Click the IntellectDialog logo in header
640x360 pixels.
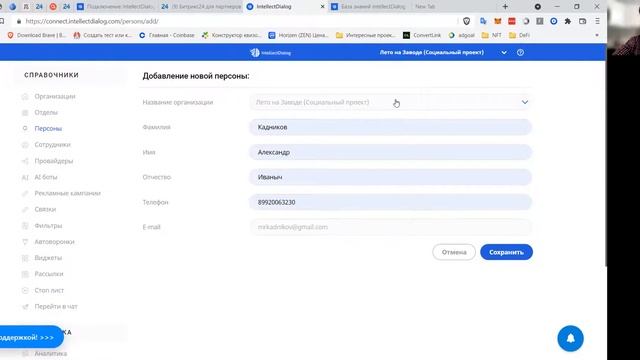pos(270,53)
